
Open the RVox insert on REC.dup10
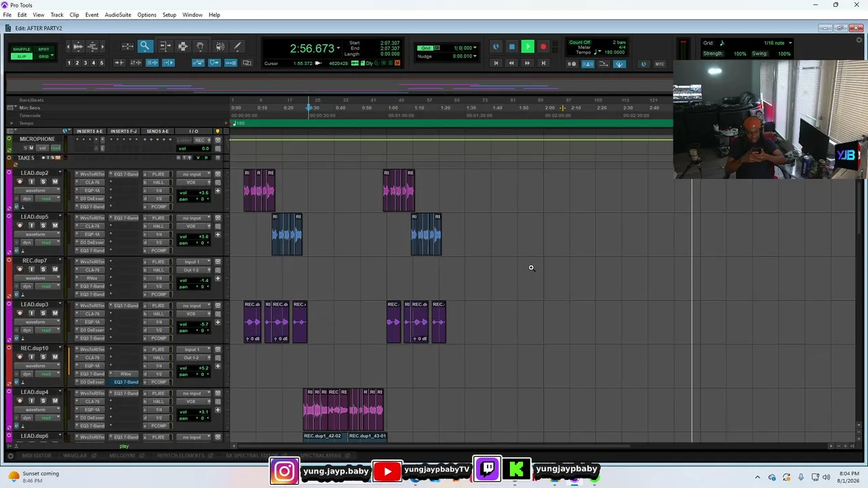pos(125,374)
